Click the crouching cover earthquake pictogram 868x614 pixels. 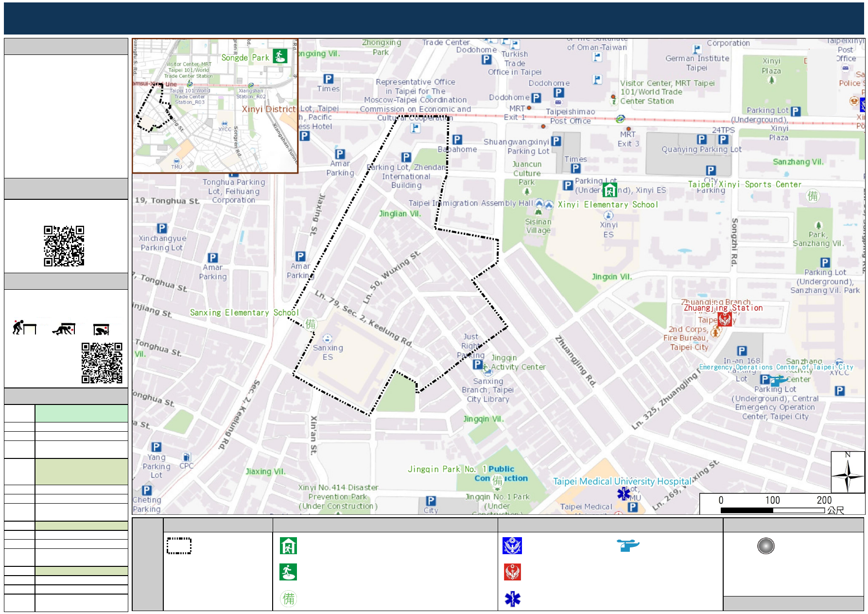click(x=64, y=329)
